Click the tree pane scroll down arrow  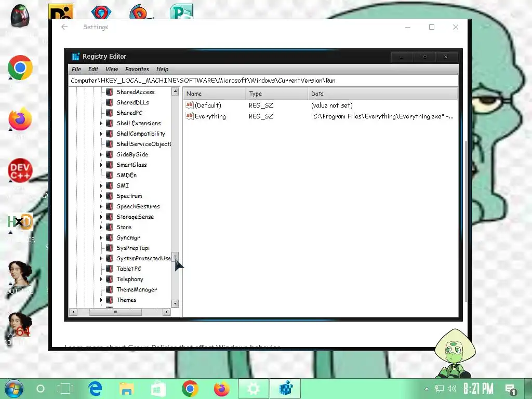[x=175, y=303]
